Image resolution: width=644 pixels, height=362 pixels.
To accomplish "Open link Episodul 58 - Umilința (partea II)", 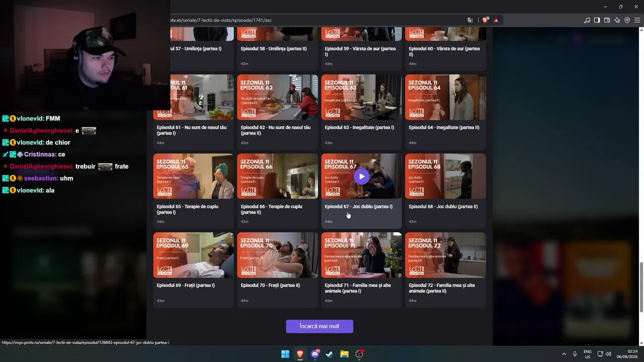I will [x=274, y=49].
